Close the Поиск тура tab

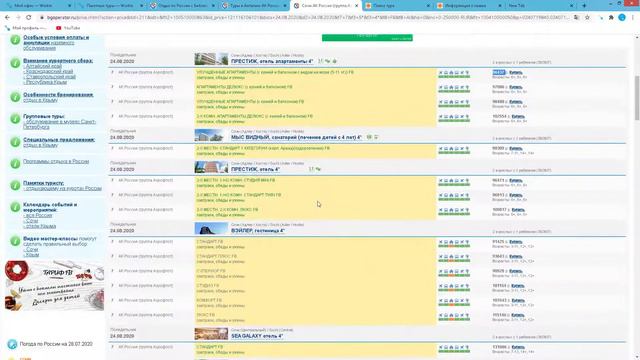click(428, 6)
